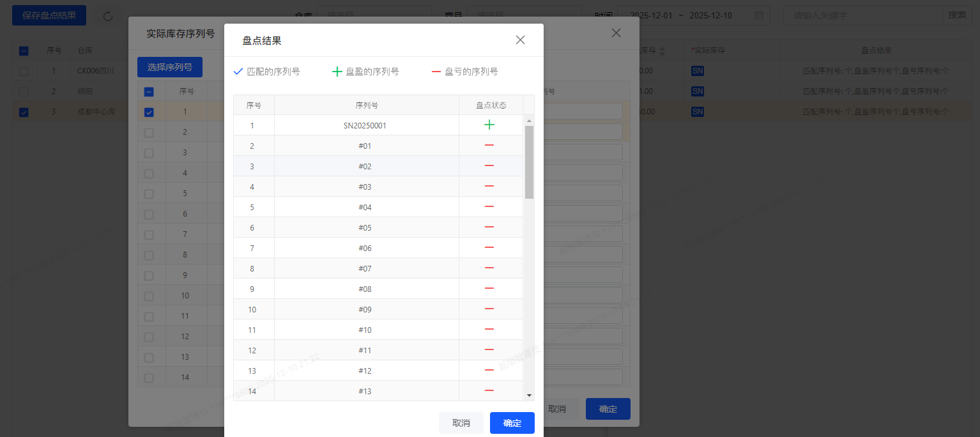Click the results list vertical scrollbar thumb
This screenshot has width=980, height=437.
coord(529,162)
